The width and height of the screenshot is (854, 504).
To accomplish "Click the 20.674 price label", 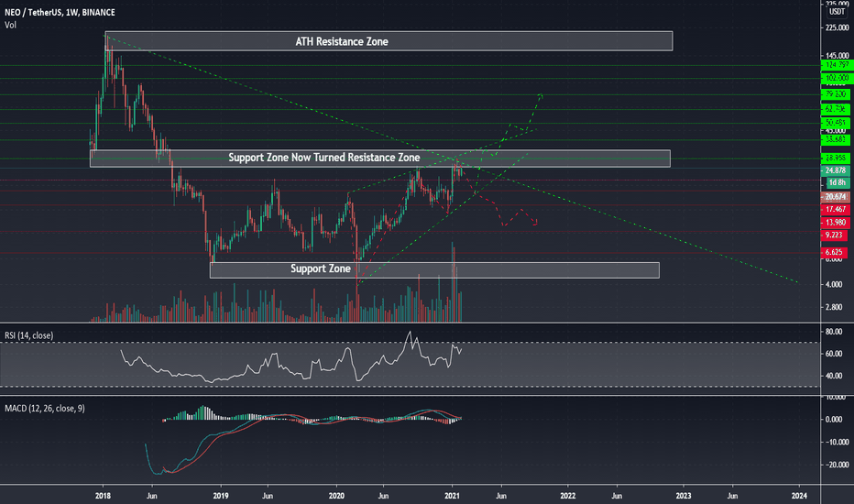I will tap(836, 197).
